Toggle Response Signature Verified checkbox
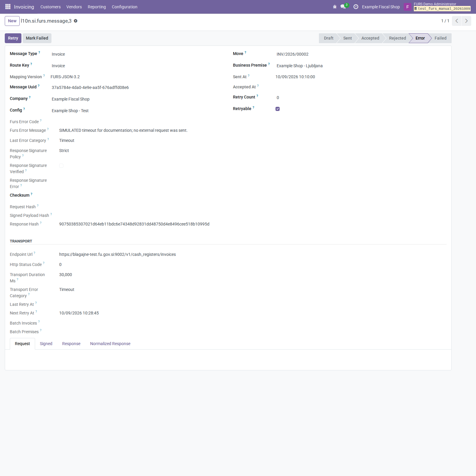 click(x=61, y=166)
